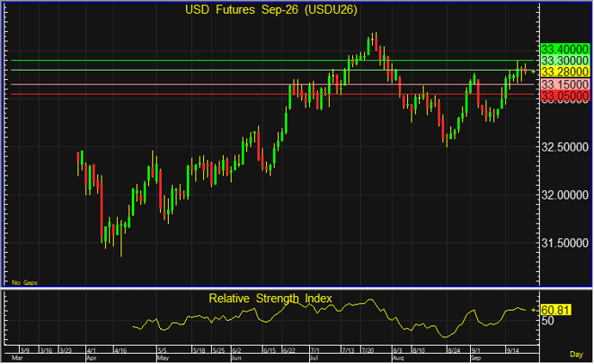594x364 pixels.
Task: Click the Sep month label
Action: click(476, 358)
